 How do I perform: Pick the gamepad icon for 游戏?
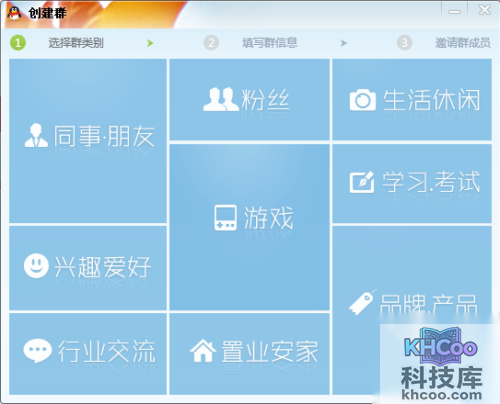[x=225, y=218]
